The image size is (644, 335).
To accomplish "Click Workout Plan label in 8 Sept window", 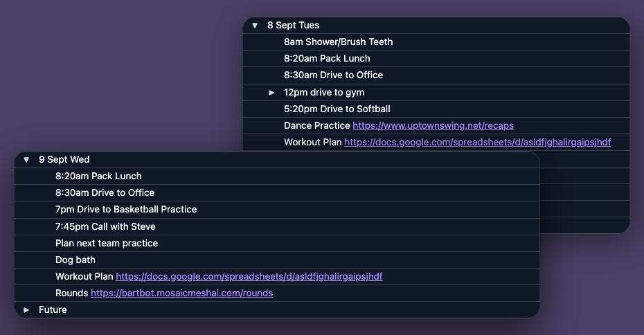I will coord(312,142).
